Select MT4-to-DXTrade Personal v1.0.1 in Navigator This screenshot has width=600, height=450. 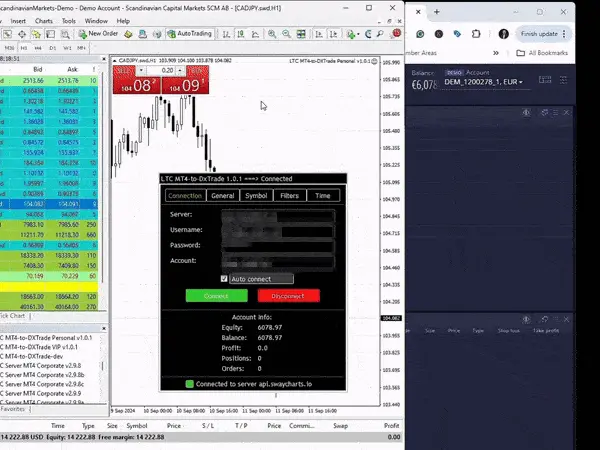[46, 338]
